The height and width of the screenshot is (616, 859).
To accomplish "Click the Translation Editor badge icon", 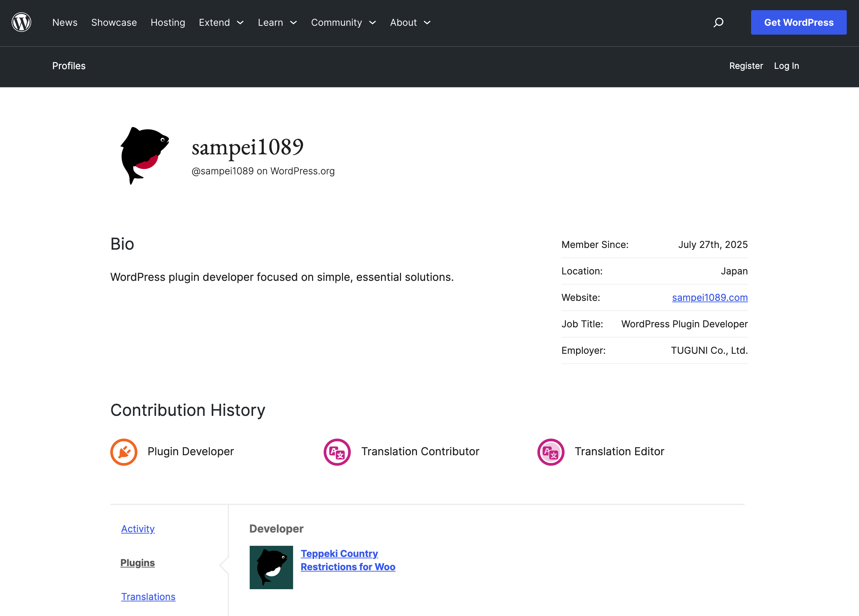I will click(550, 452).
